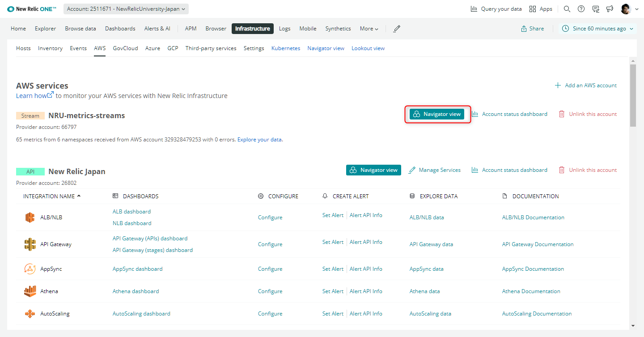644x337 pixels.
Task: Click the Learn how external link icon
Action: [51, 94]
